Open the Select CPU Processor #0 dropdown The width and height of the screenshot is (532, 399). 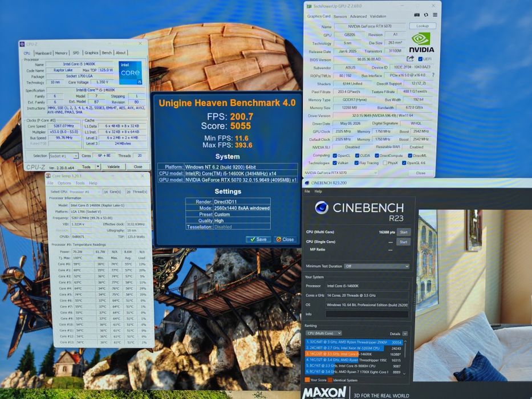(x=85, y=192)
